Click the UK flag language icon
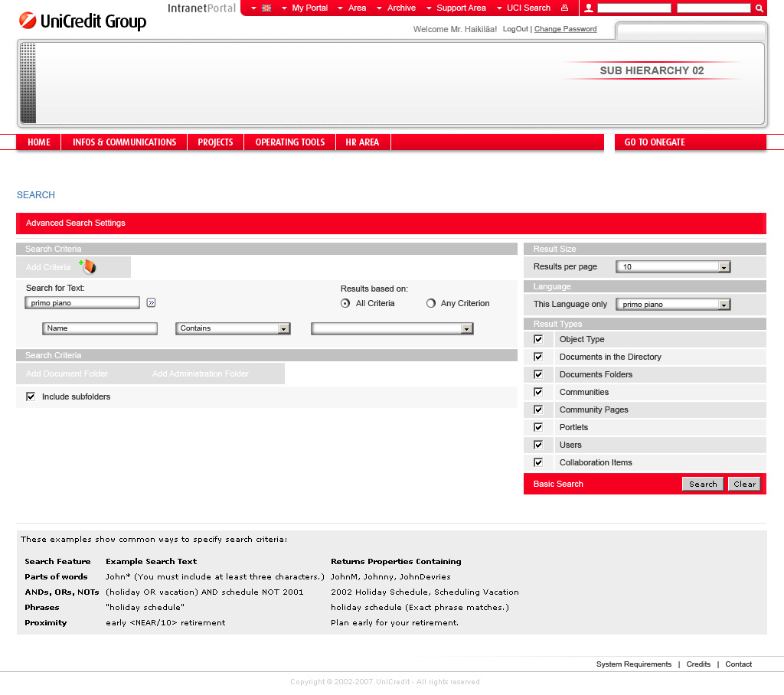This screenshot has width=784, height=695. 266,8
